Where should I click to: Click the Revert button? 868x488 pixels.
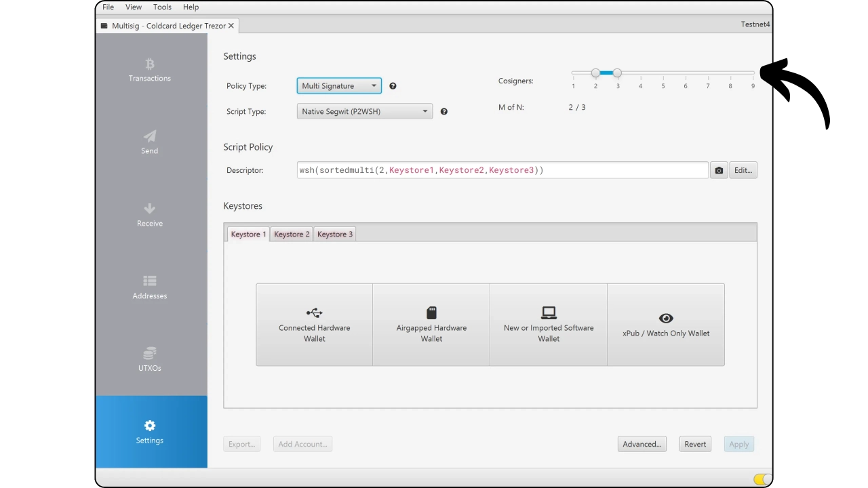point(695,444)
